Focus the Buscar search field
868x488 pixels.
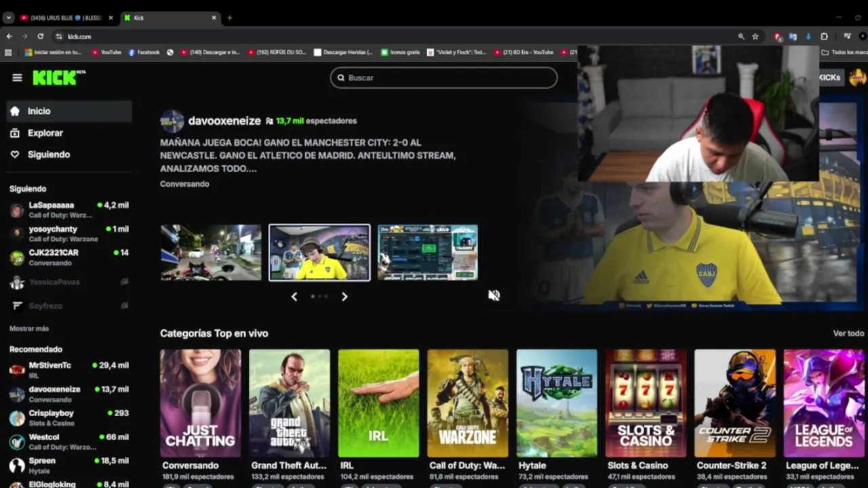click(x=444, y=77)
